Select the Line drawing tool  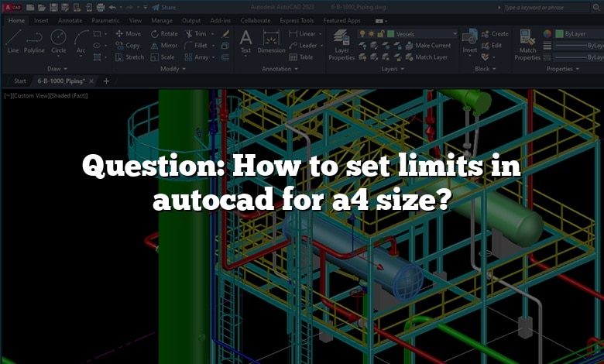13,41
